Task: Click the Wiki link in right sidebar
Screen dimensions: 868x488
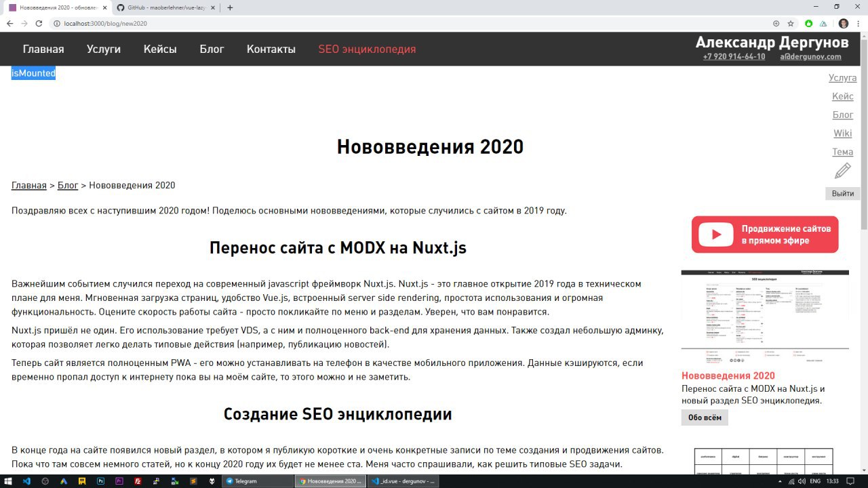Action: [843, 134]
